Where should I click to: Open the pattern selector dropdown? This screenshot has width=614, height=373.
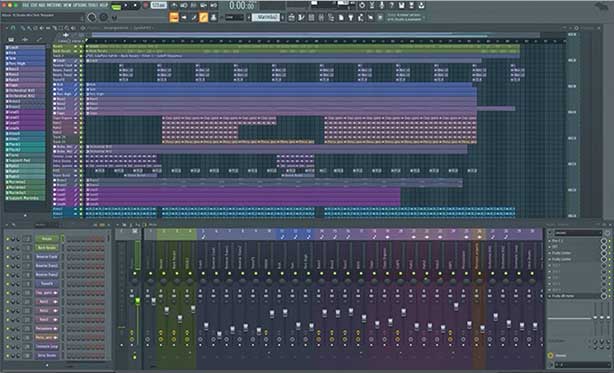265,17
